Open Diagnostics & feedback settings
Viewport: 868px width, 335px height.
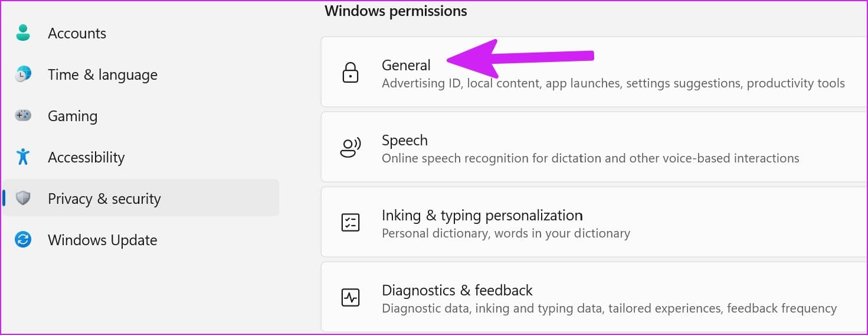tap(594, 297)
